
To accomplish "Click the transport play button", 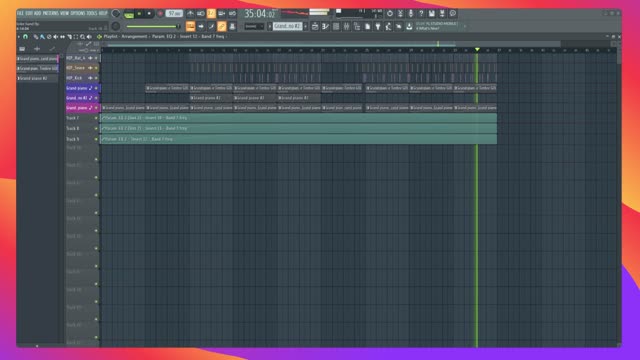I will [140, 13].
